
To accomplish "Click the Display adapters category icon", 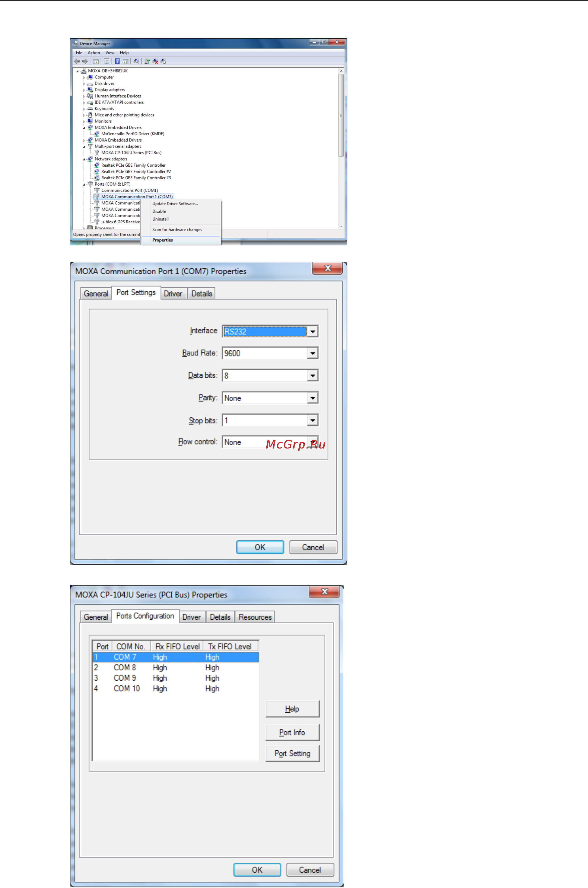I will pyautogui.click(x=90, y=90).
